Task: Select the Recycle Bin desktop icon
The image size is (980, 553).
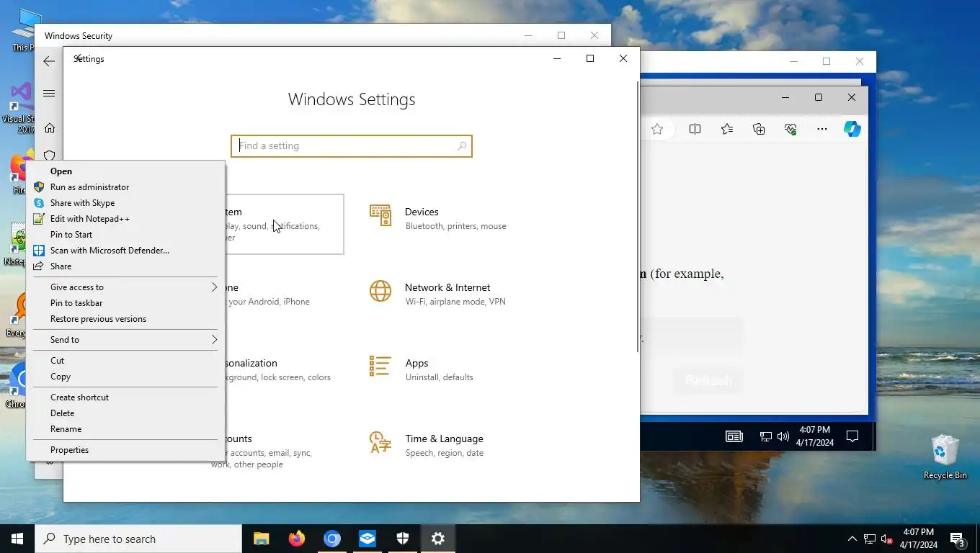Action: [x=945, y=457]
